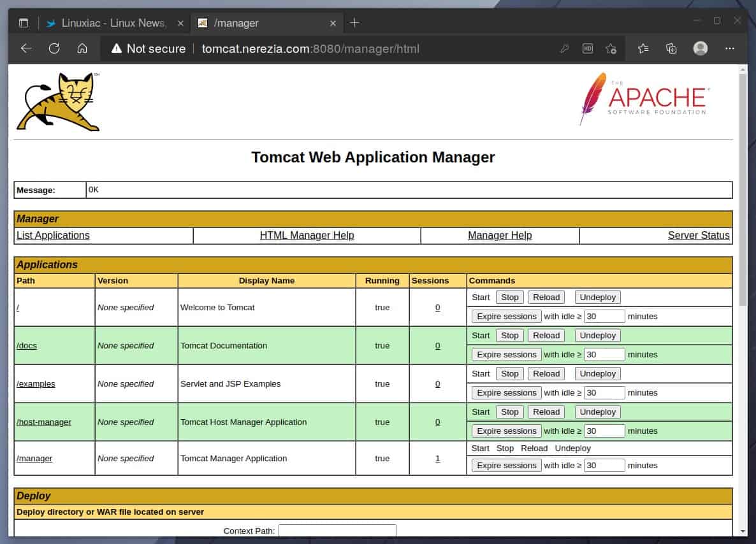
Task: Undeploy the Tomcat Host Manager Application
Action: (598, 412)
